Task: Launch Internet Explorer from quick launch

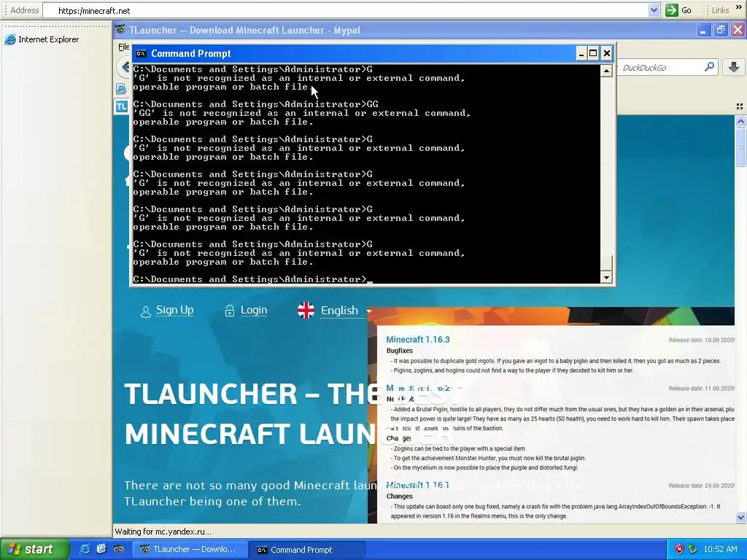Action: coord(85,550)
